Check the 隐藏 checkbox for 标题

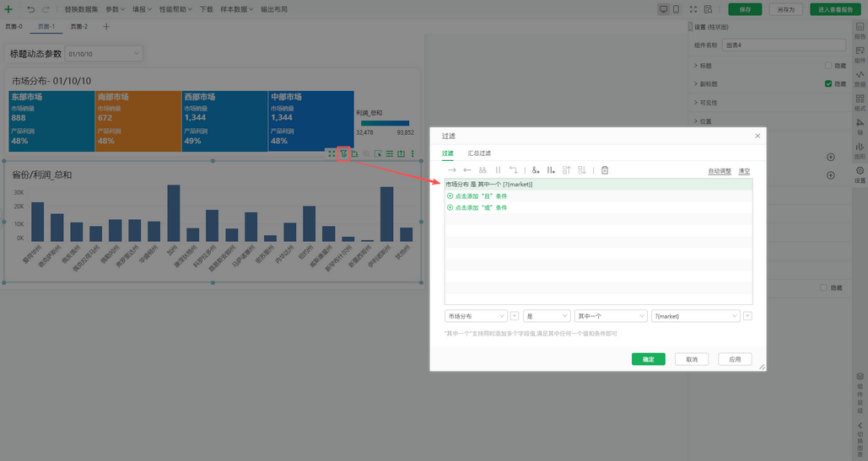[828, 65]
